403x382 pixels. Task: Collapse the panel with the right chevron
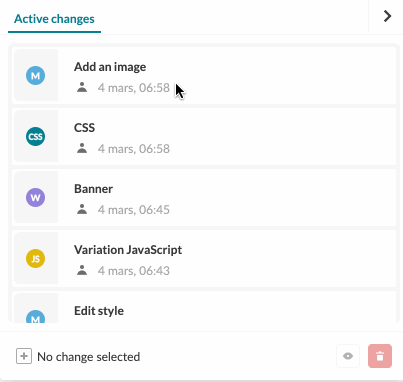[x=387, y=16]
